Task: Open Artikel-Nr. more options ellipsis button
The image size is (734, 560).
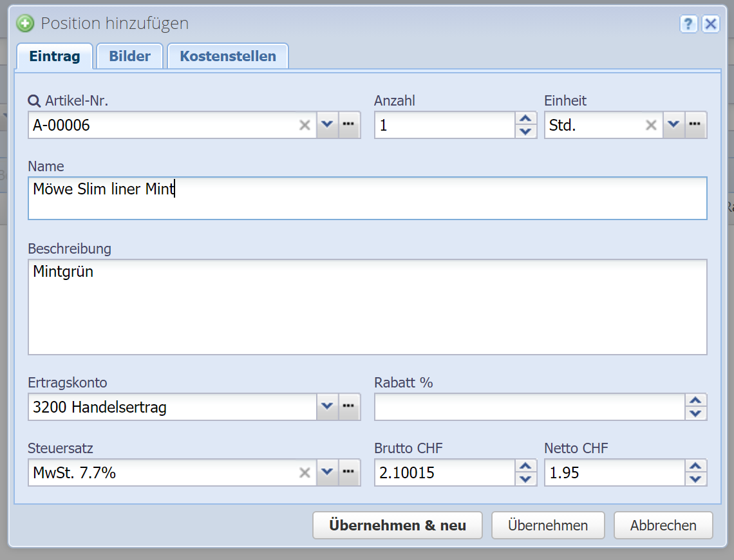Action: (x=349, y=125)
